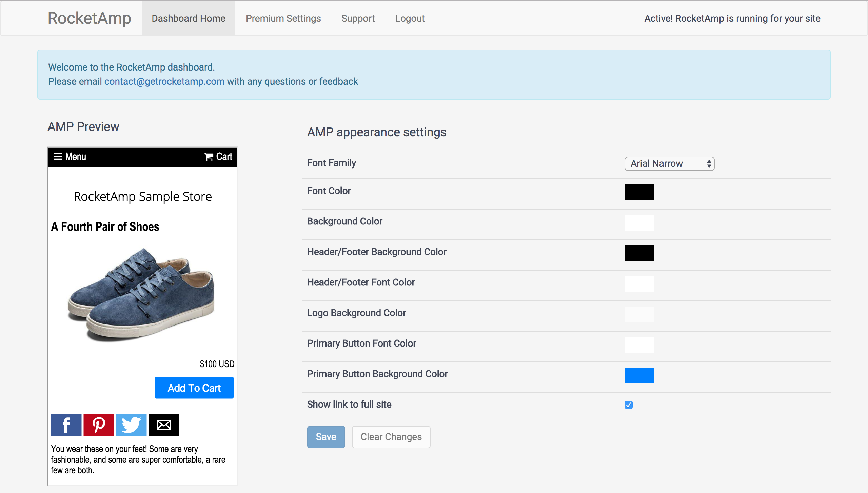Open Header/Footer Background Color swatch

tap(639, 253)
